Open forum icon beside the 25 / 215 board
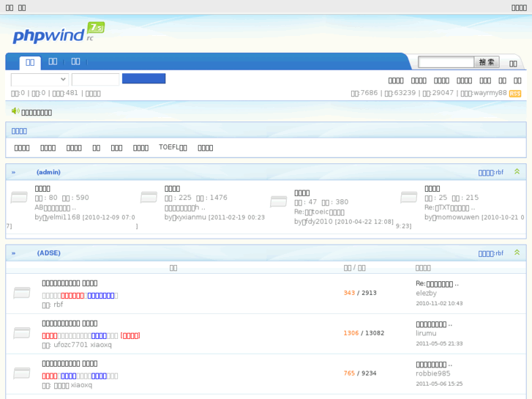This screenshot has width=532, height=399. pos(408,197)
